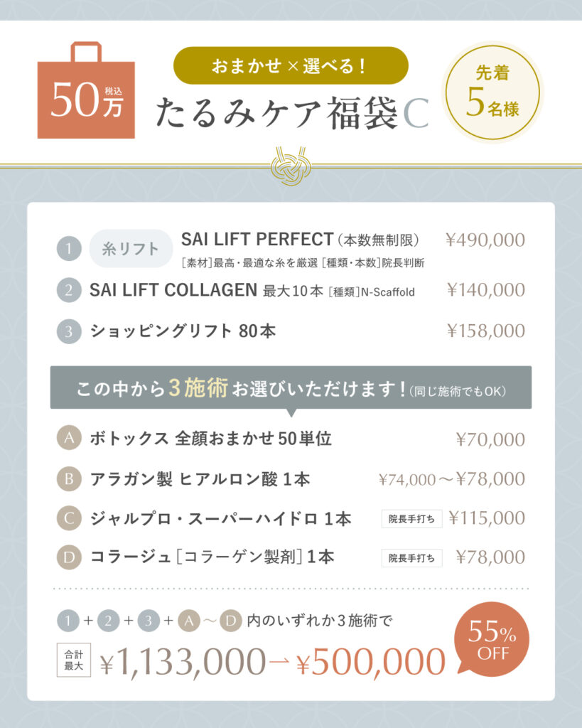Click the 50万 shopping bag icon
The image size is (582, 728).
86,92
